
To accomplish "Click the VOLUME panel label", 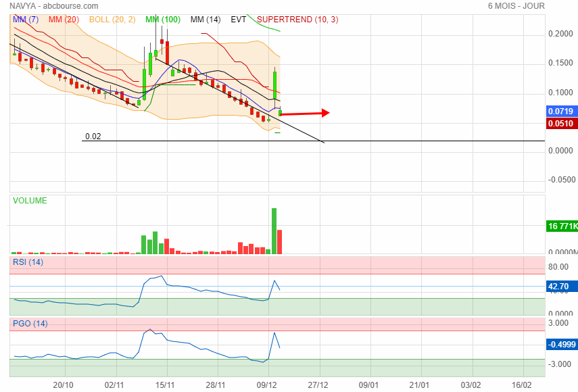I will point(30,201).
